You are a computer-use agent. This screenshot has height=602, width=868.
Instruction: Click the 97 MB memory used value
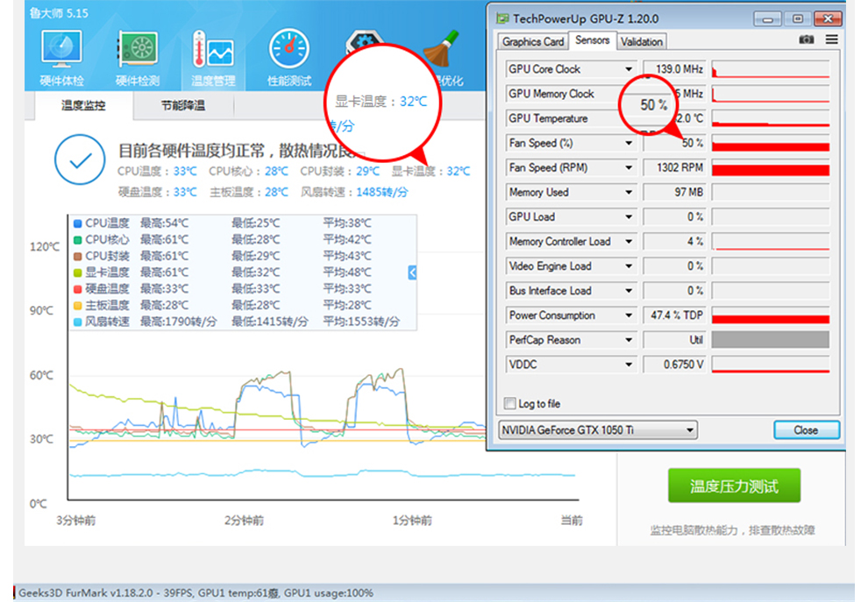[x=674, y=193]
